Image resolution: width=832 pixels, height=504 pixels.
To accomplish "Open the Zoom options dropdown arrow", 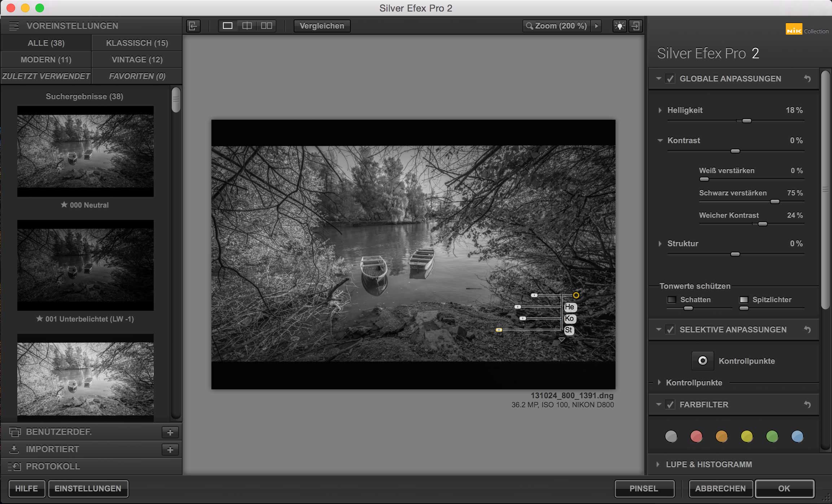I will point(596,26).
